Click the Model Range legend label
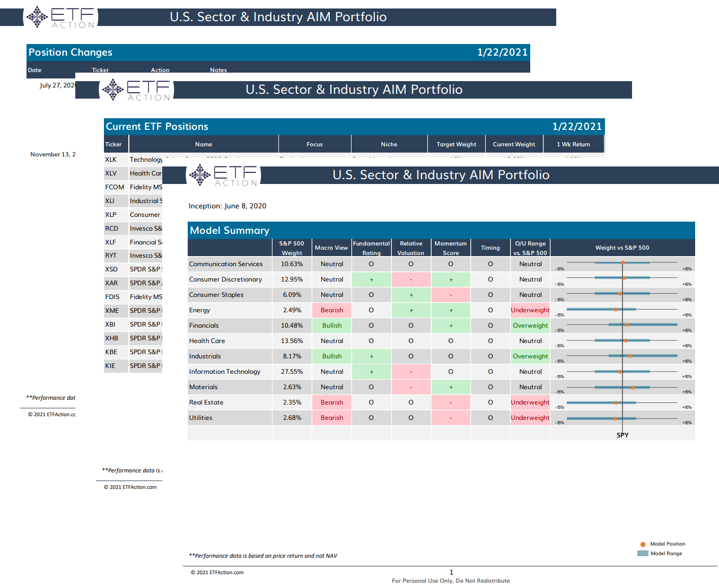719x588 pixels. pyautogui.click(x=666, y=554)
